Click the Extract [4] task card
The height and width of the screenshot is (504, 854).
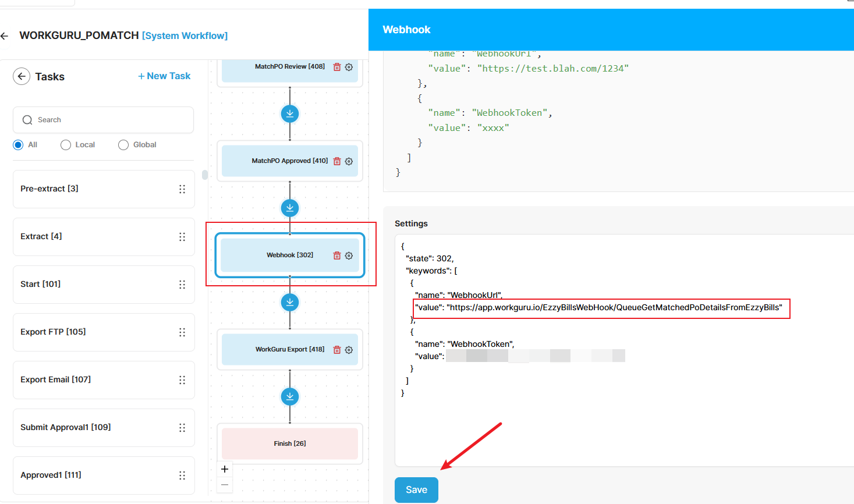pos(104,237)
